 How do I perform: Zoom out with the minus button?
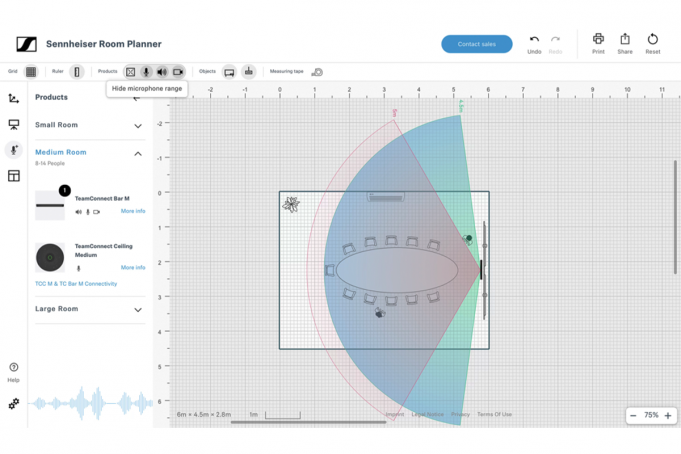633,416
